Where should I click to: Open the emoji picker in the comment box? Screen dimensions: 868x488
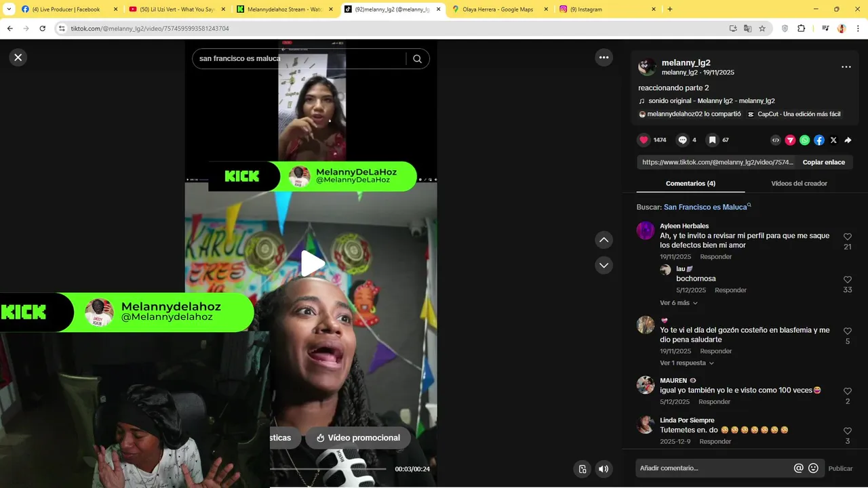pos(813,468)
